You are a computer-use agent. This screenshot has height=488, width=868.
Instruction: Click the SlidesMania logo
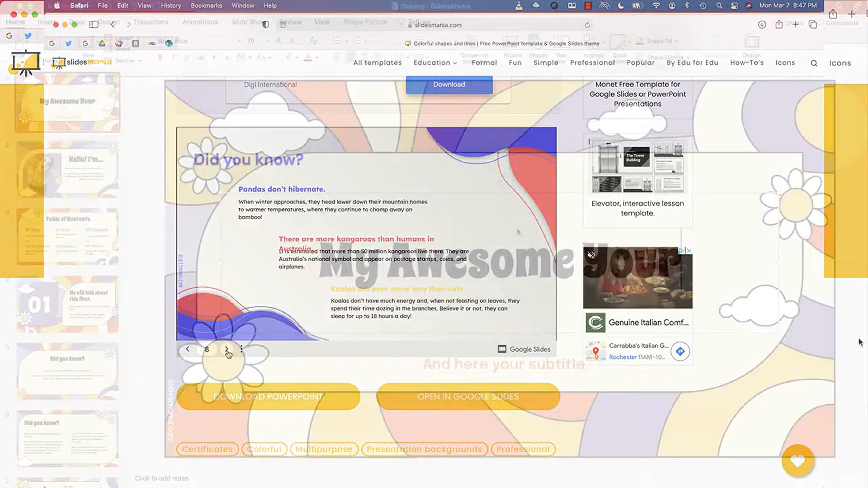pos(82,62)
